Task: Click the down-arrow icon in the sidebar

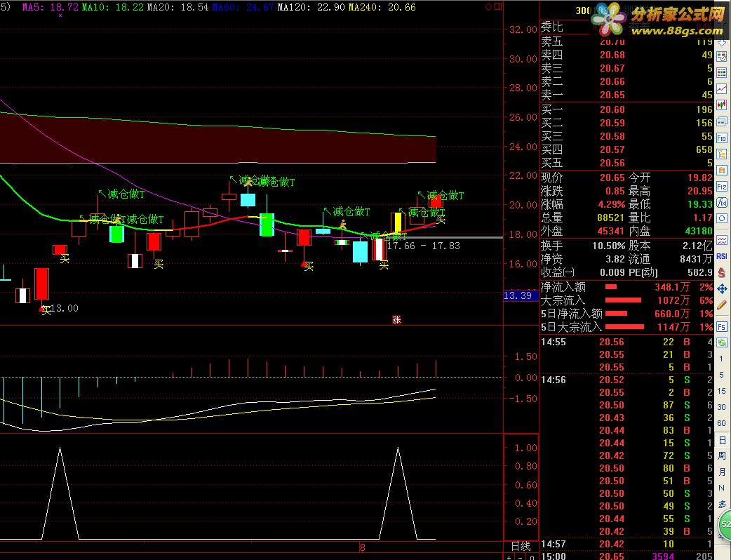Action: pos(722,42)
